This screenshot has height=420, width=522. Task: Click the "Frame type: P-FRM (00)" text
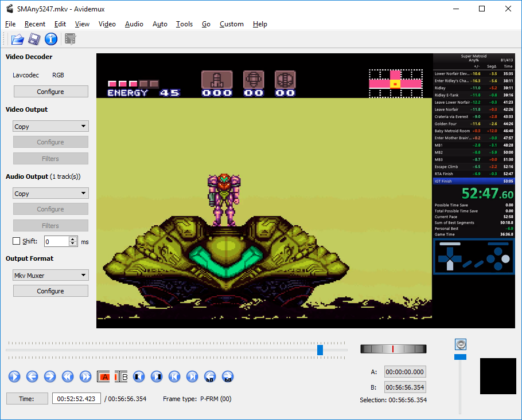(x=197, y=399)
